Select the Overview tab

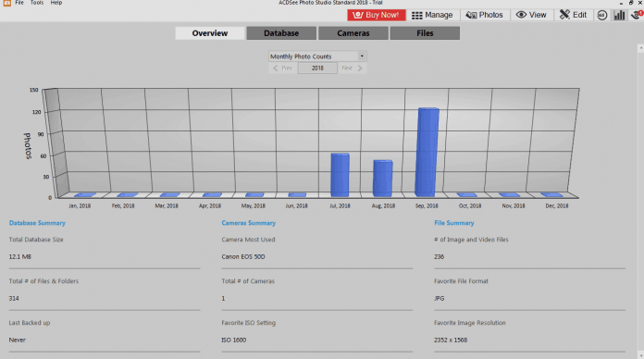pos(210,33)
